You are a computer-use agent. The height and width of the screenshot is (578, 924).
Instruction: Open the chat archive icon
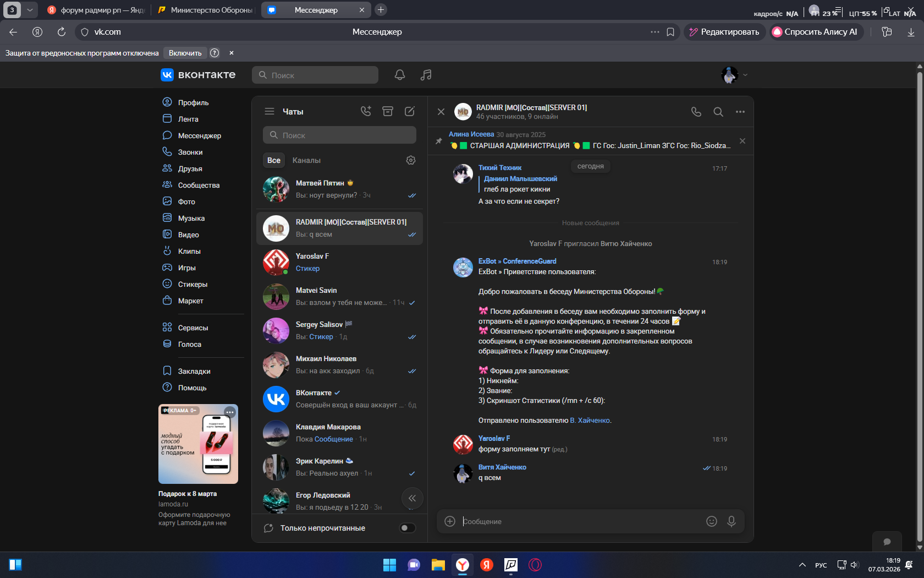[388, 111]
